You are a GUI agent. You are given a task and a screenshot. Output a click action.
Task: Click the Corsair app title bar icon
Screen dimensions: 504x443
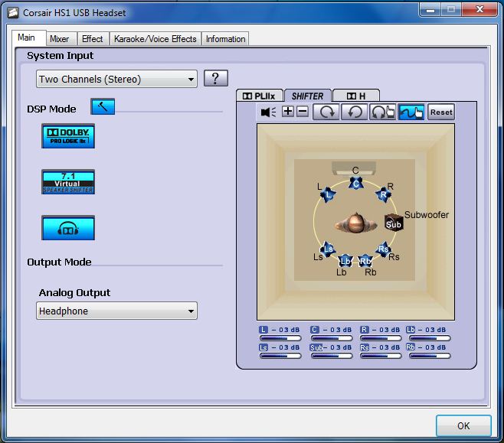[x=13, y=13]
